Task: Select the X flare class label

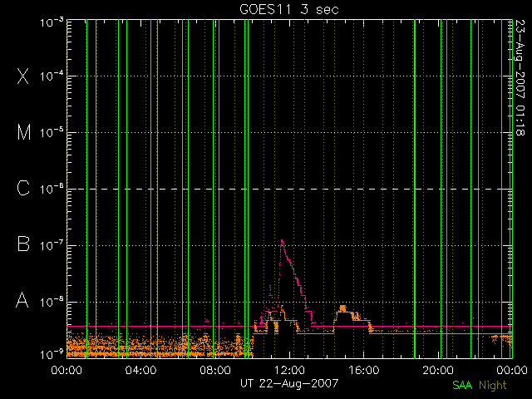Action: (22, 76)
